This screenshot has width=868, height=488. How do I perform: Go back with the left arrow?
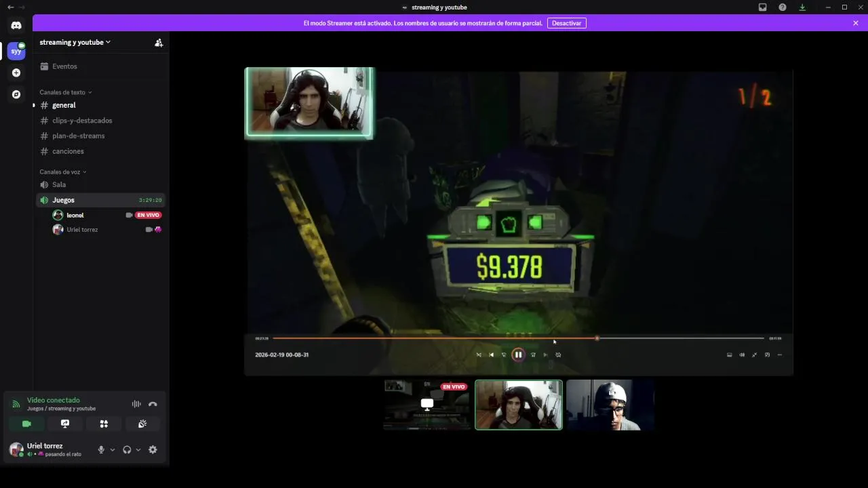point(10,7)
